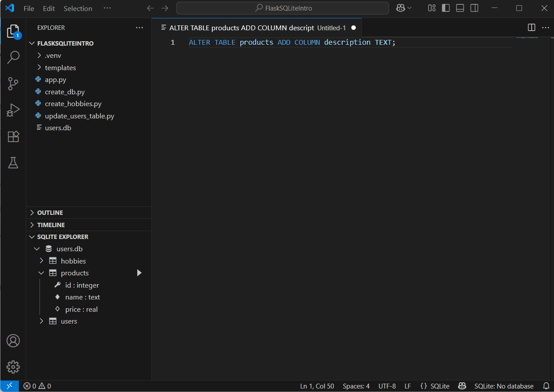Open the Selection menu
Image resolution: width=554 pixels, height=392 pixels.
78,8
